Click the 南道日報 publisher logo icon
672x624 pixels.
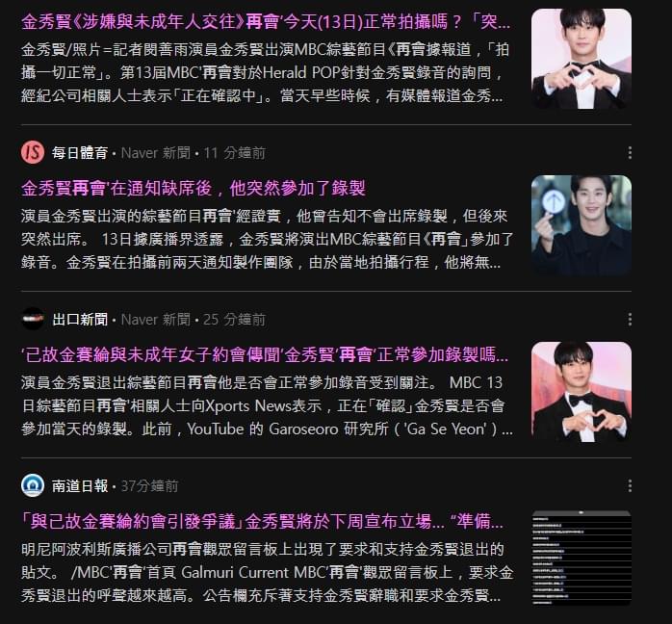tap(33, 485)
